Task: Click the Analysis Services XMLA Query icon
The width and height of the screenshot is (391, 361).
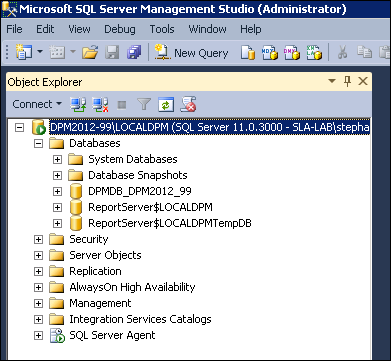Action: 314,53
